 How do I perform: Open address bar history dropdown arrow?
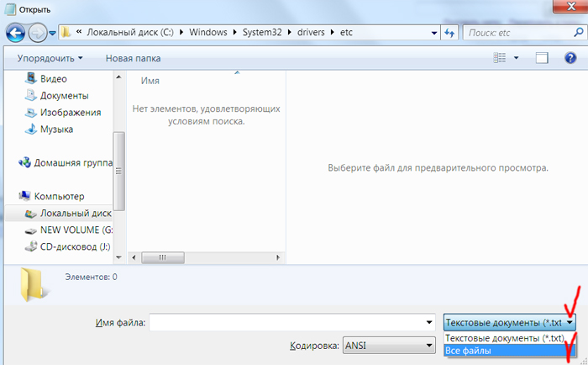click(434, 33)
